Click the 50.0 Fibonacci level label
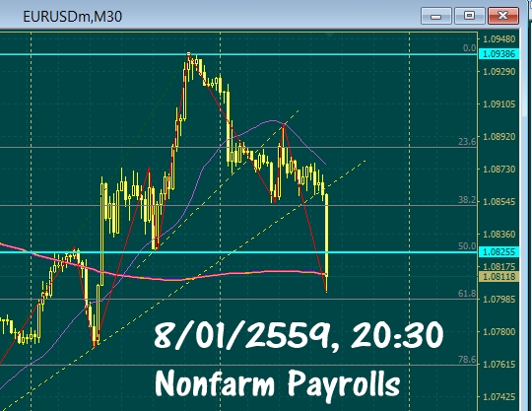This screenshot has width=532, height=411. coord(467,246)
